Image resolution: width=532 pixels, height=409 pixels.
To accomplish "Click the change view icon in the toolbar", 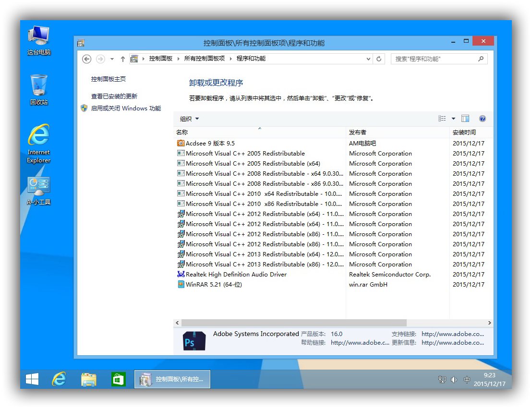I will [442, 119].
